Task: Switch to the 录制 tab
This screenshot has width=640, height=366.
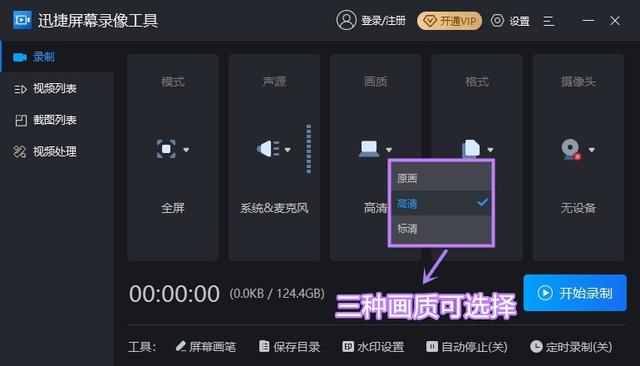Action: click(x=57, y=57)
